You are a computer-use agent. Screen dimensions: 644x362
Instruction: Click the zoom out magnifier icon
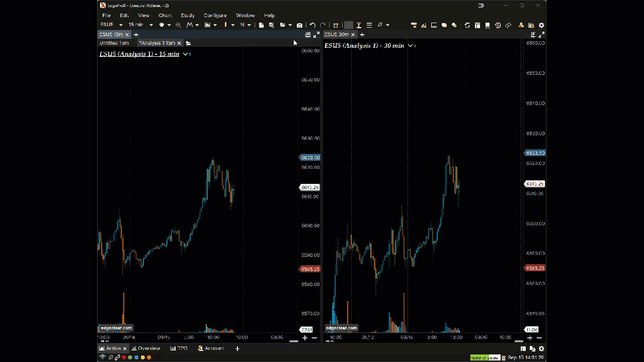(178, 25)
